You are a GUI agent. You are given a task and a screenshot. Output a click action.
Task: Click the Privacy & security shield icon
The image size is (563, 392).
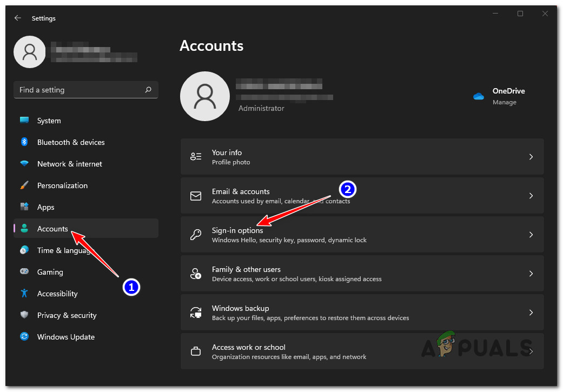point(24,315)
